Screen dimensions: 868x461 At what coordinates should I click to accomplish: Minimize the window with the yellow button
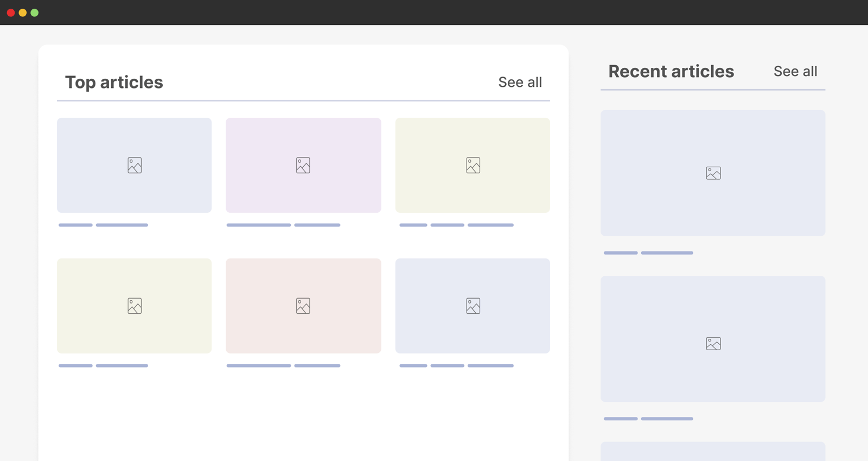coord(23,12)
